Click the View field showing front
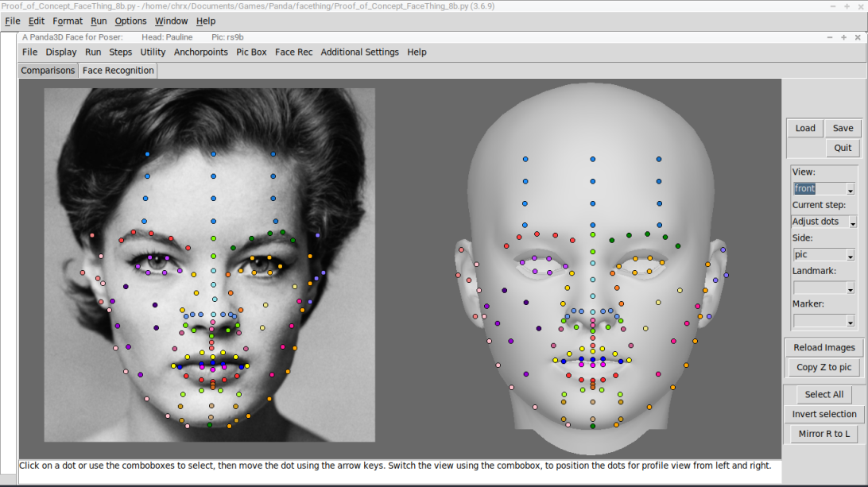The image size is (868, 487). click(x=820, y=189)
